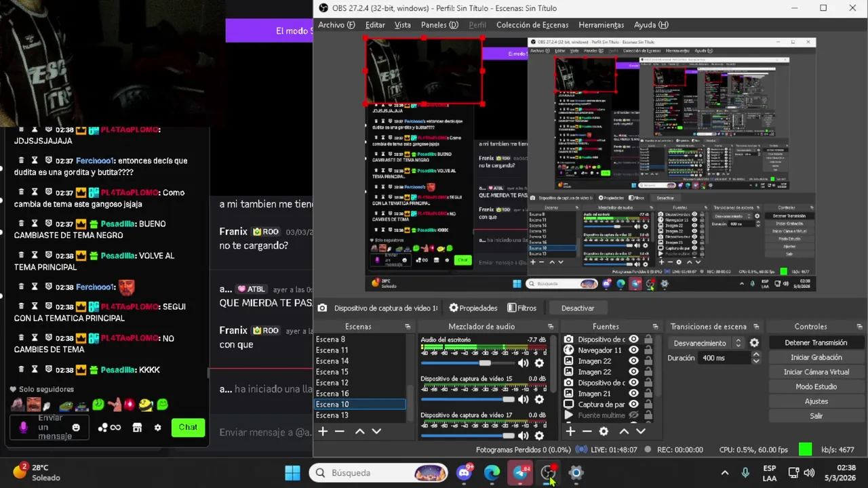Click the Enviar un mensaje chat input

coord(50,428)
